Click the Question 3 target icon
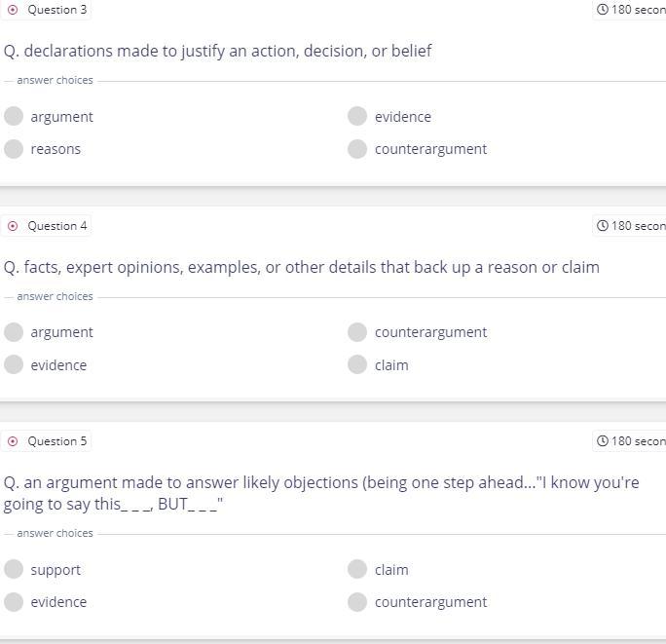666x644 pixels. click(x=13, y=10)
